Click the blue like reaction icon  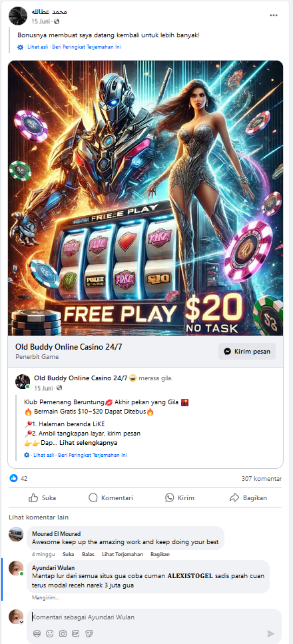tap(13, 478)
